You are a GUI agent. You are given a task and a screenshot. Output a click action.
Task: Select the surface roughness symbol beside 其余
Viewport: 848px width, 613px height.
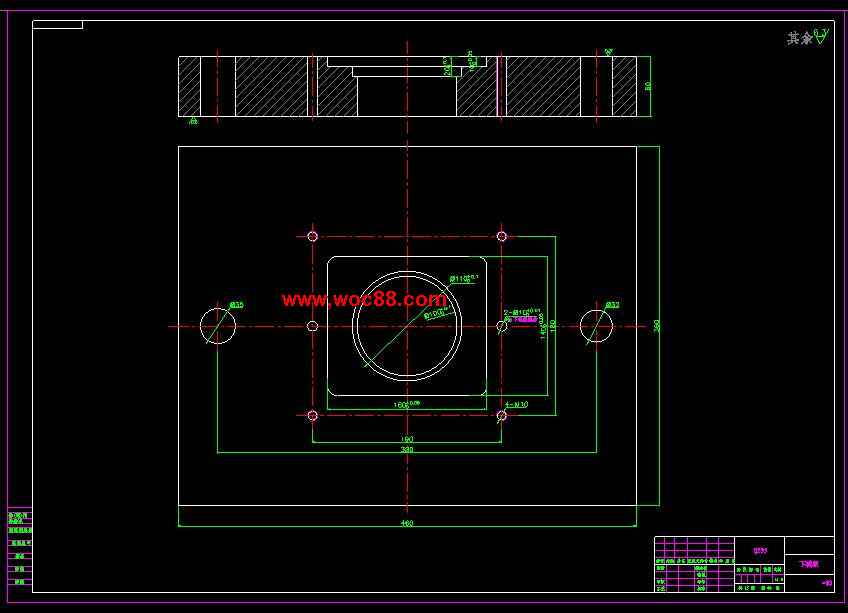(x=822, y=36)
